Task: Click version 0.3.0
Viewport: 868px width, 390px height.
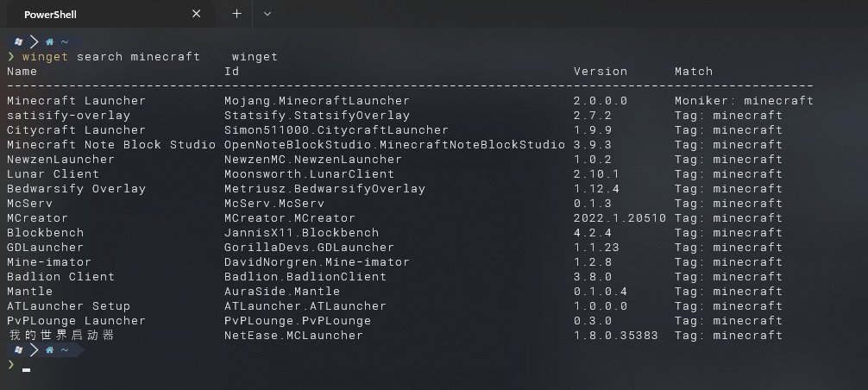Action: click(592, 320)
